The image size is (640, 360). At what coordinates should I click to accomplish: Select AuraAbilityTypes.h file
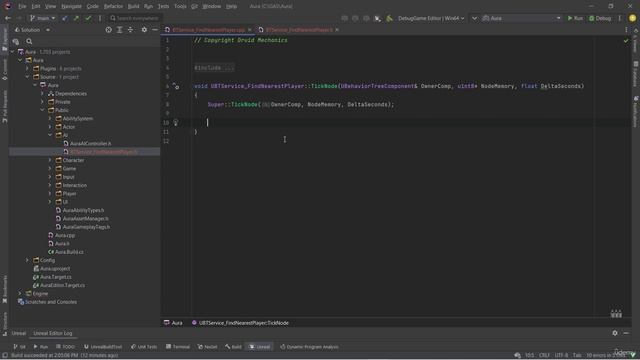[83, 210]
